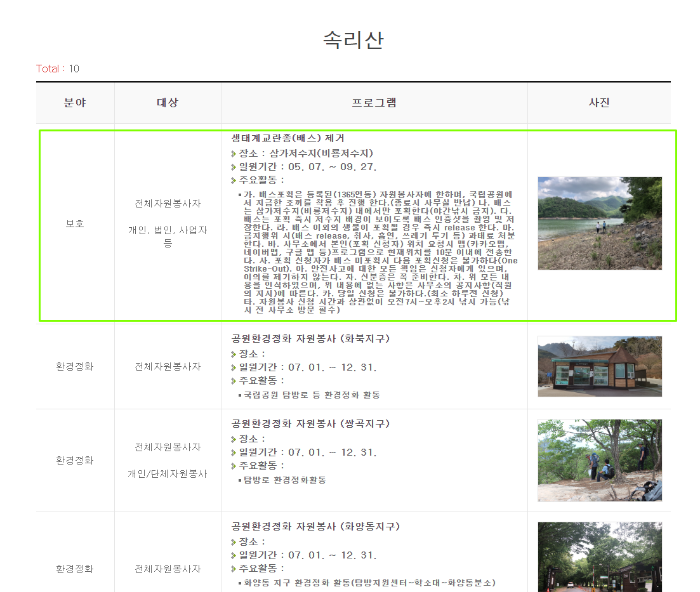Click the 프로그램 column header

374,103
